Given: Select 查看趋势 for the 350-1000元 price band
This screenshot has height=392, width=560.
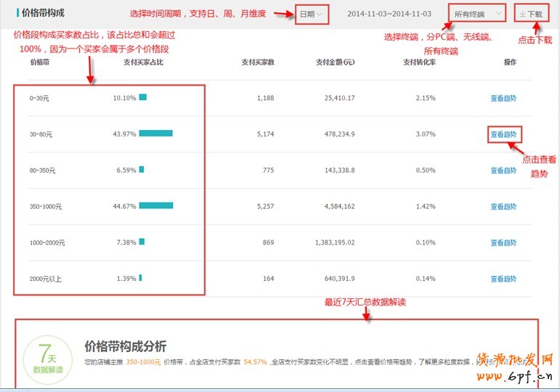Looking at the screenshot, I should (503, 206).
